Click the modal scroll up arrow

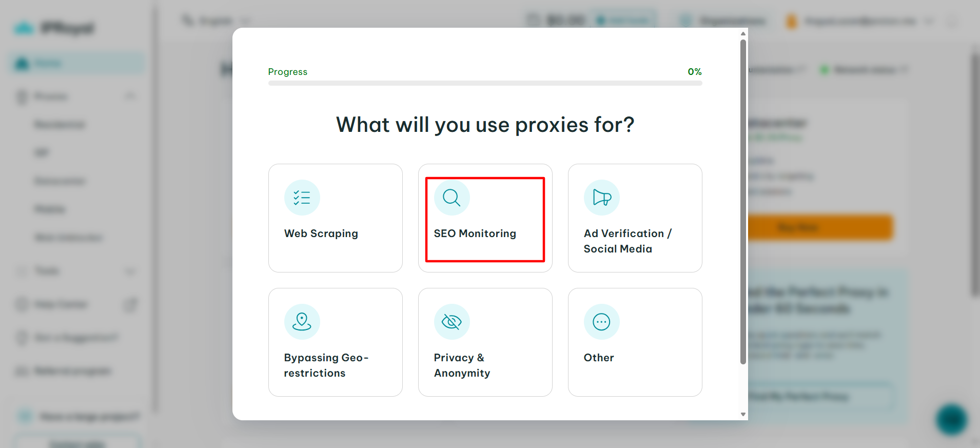[743, 34]
